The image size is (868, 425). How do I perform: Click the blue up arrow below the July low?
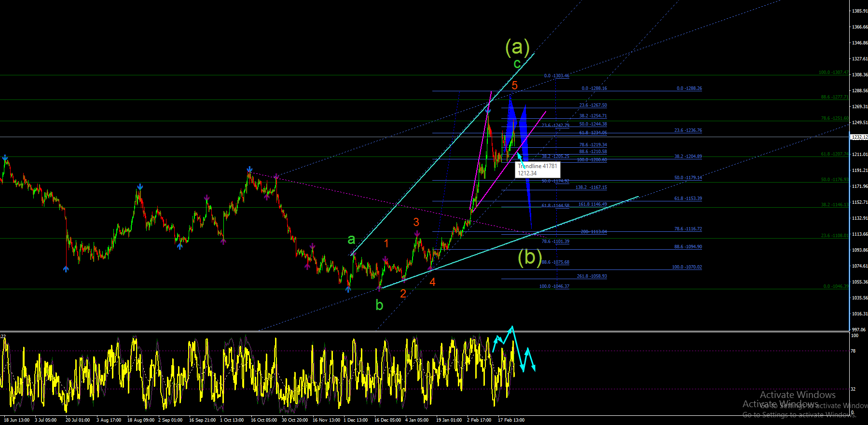66,269
